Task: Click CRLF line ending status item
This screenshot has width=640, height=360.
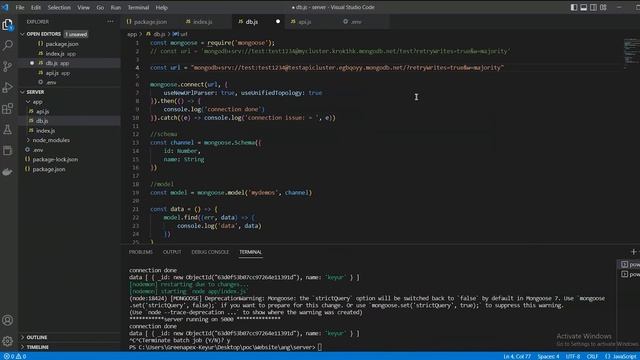Action: coord(592,356)
